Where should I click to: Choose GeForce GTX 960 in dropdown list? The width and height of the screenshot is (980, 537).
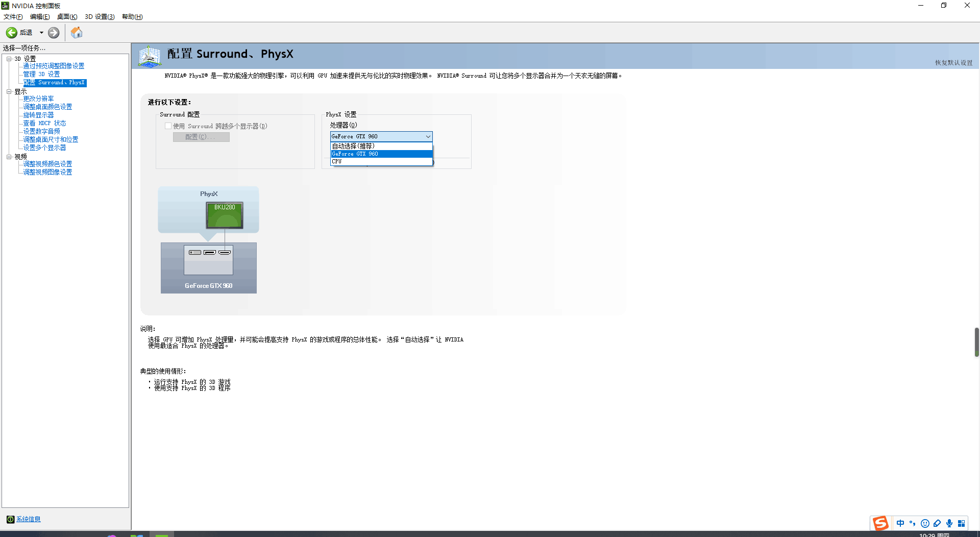coord(381,154)
